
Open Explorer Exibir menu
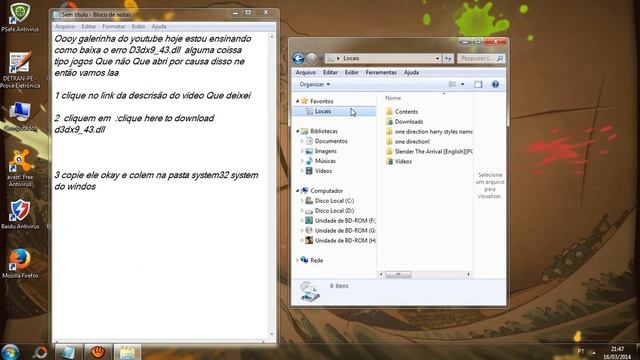[x=351, y=72]
